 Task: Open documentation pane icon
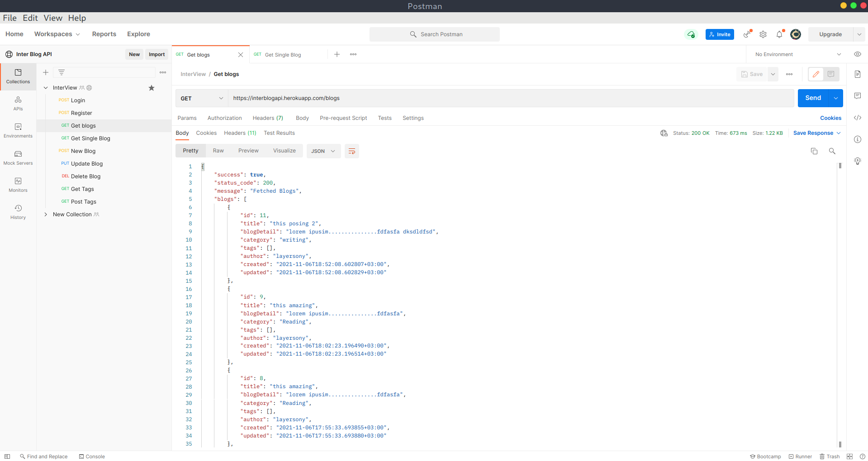858,74
